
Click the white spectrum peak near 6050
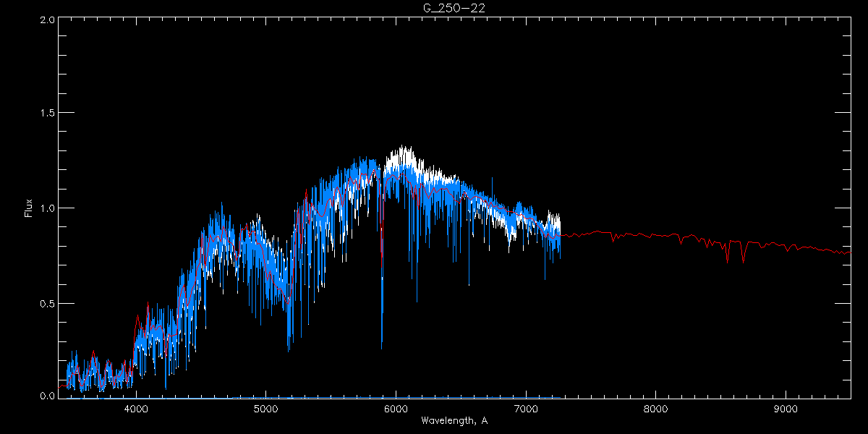[402, 148]
